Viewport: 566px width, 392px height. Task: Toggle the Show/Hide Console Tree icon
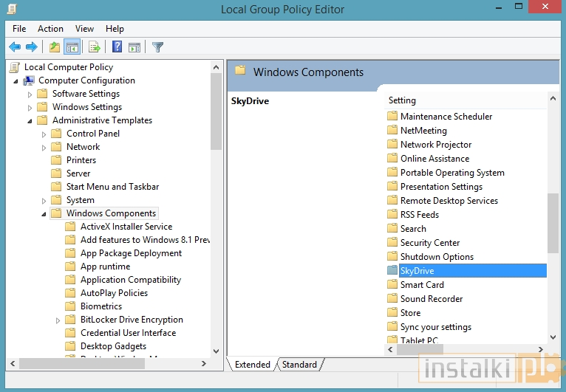click(x=72, y=47)
